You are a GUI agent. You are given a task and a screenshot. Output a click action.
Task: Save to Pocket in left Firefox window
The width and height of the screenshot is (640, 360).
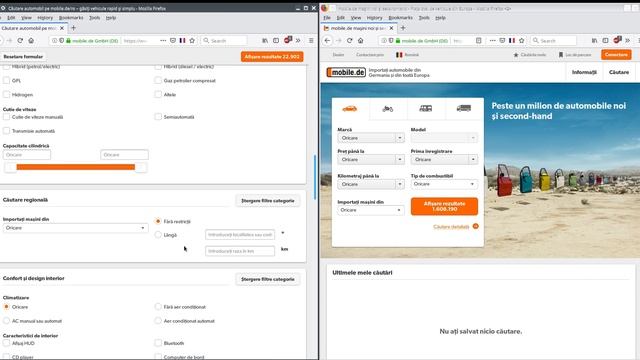[x=173, y=40]
